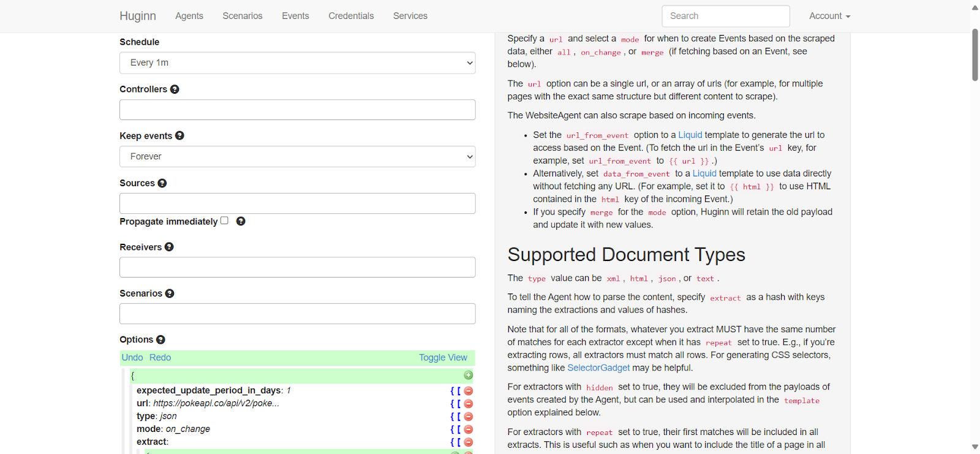Click the scrollbar down arrow

point(975,447)
